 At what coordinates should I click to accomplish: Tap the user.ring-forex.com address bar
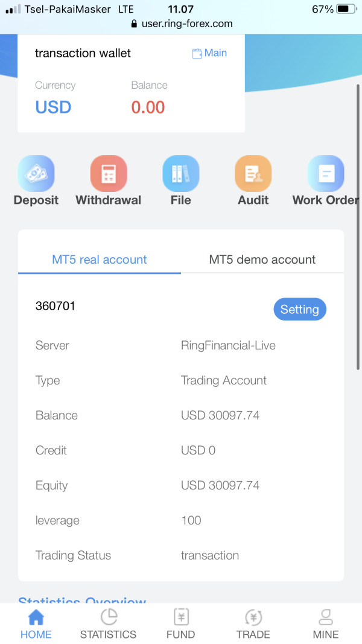click(x=182, y=24)
